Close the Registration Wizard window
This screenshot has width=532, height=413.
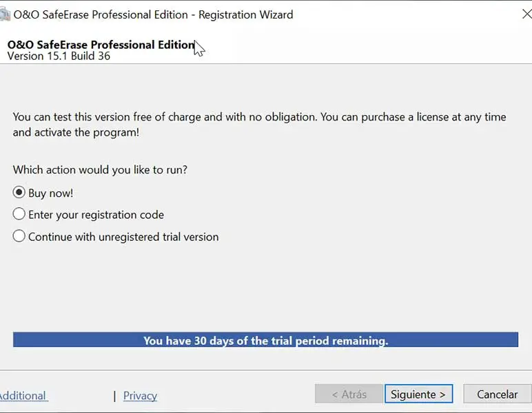(525, 14)
